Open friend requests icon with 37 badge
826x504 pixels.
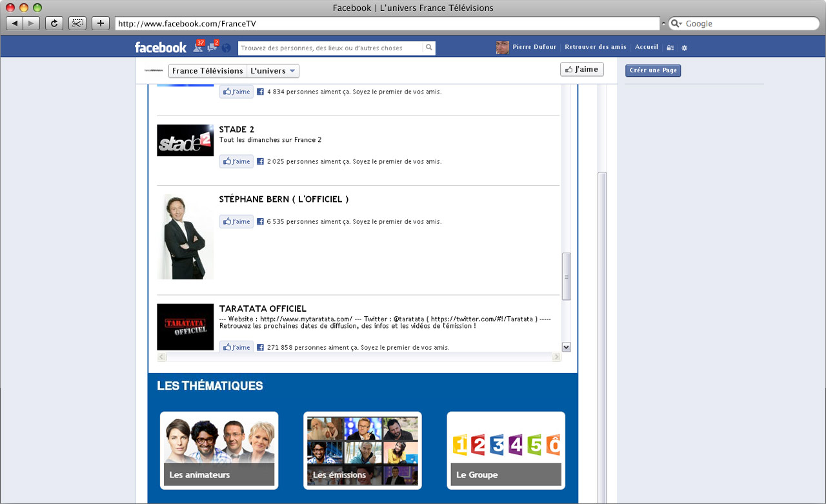tap(199, 46)
